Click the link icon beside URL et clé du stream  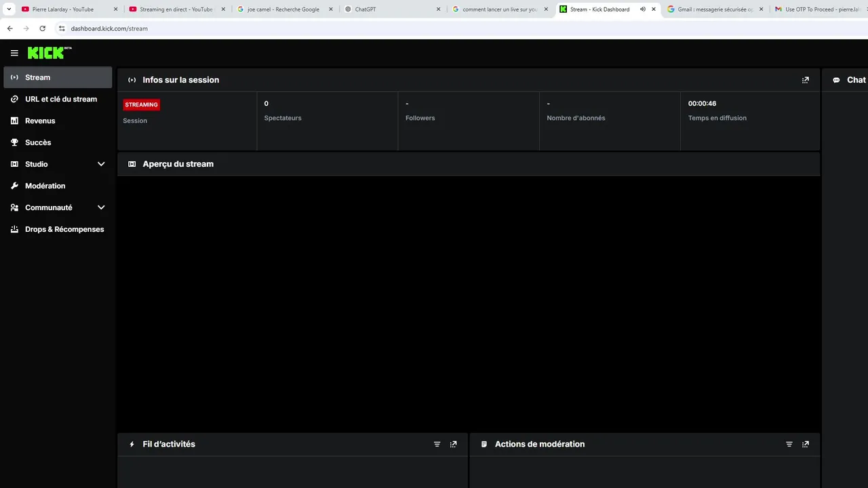14,99
